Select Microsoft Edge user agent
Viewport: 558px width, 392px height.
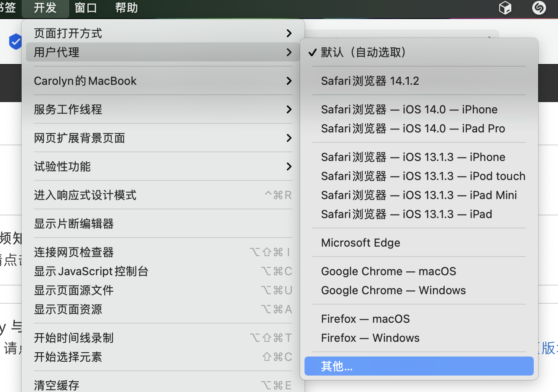pyautogui.click(x=360, y=243)
